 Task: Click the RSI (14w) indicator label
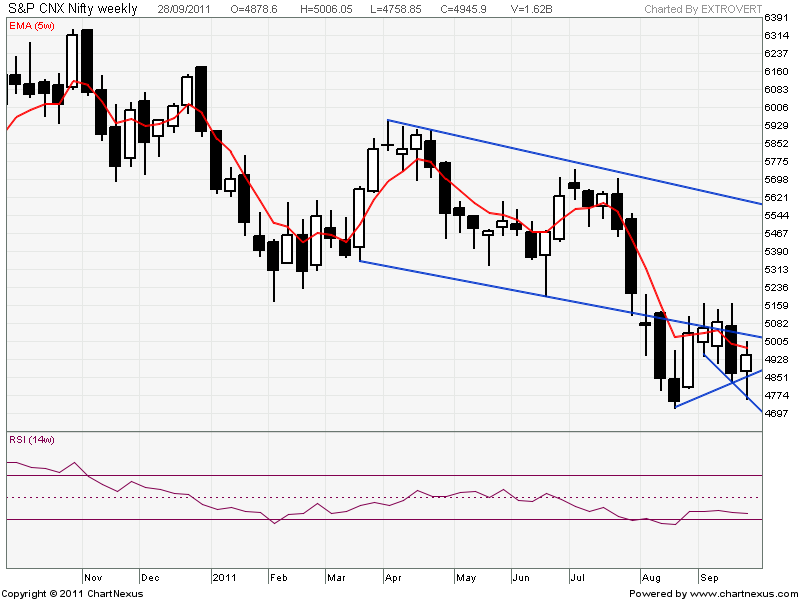click(31, 440)
